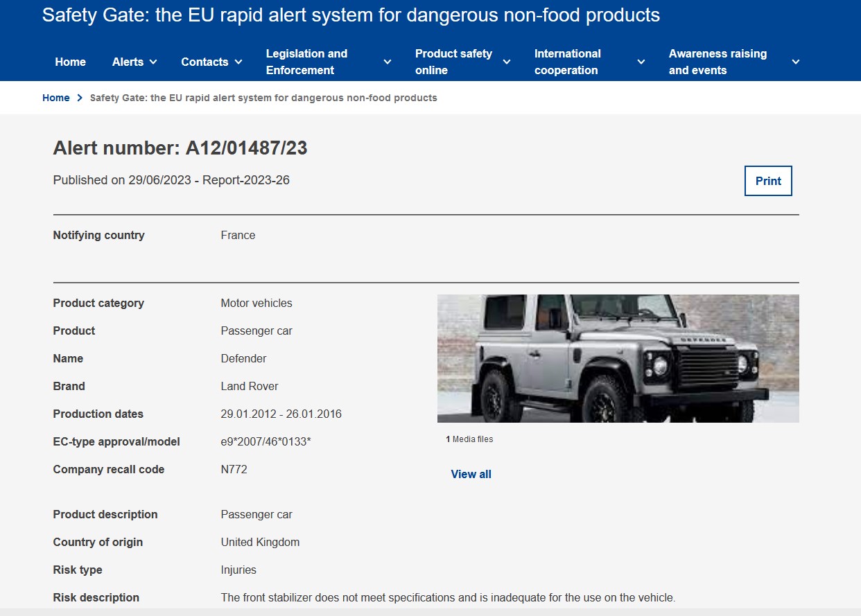Viewport: 861px width, 616px height.
Task: Click the Product description label
Action: tap(105, 514)
